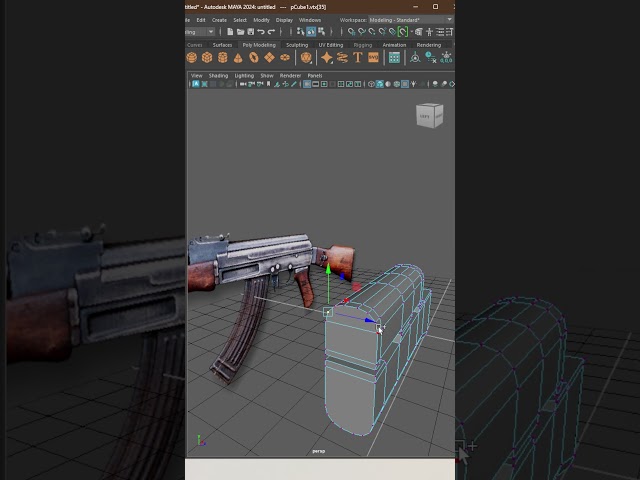Open the Modify menu
This screenshot has height=480, width=640.
[x=261, y=20]
